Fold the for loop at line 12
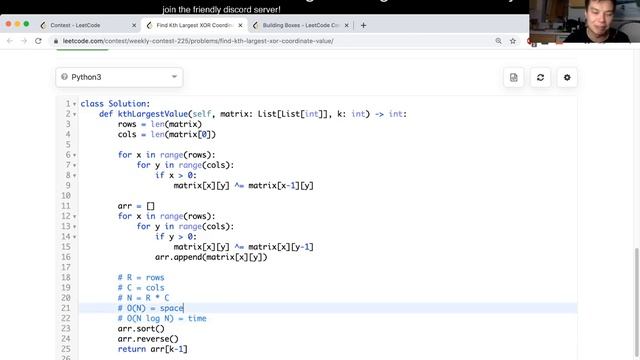 (x=74, y=216)
